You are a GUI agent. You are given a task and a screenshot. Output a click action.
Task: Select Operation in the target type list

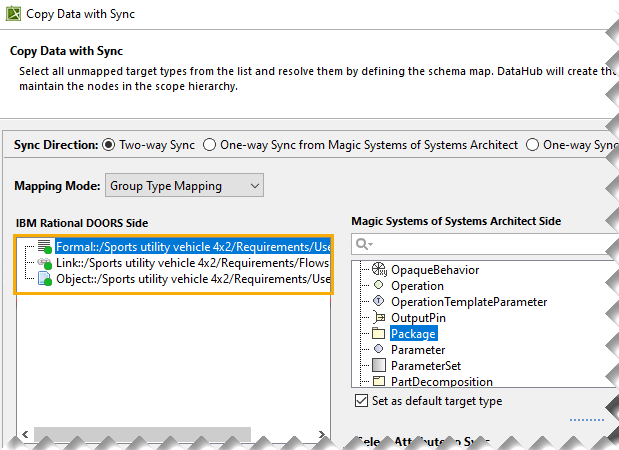point(417,286)
